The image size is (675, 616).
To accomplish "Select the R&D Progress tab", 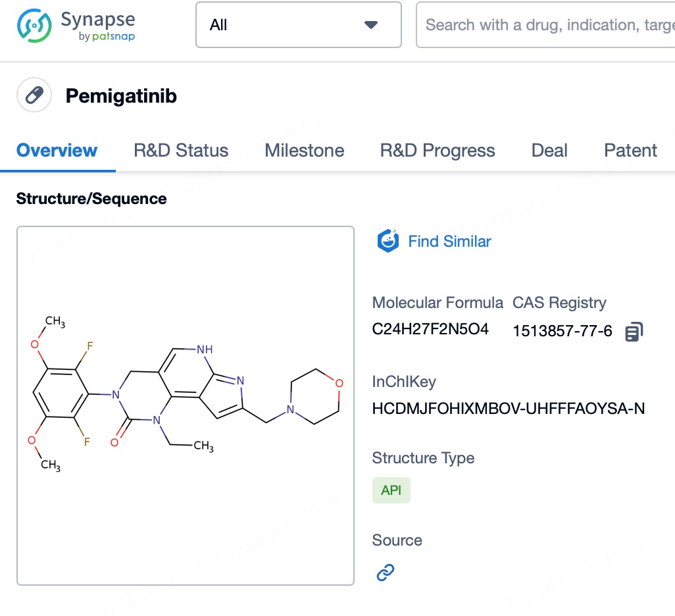I will coord(438,151).
